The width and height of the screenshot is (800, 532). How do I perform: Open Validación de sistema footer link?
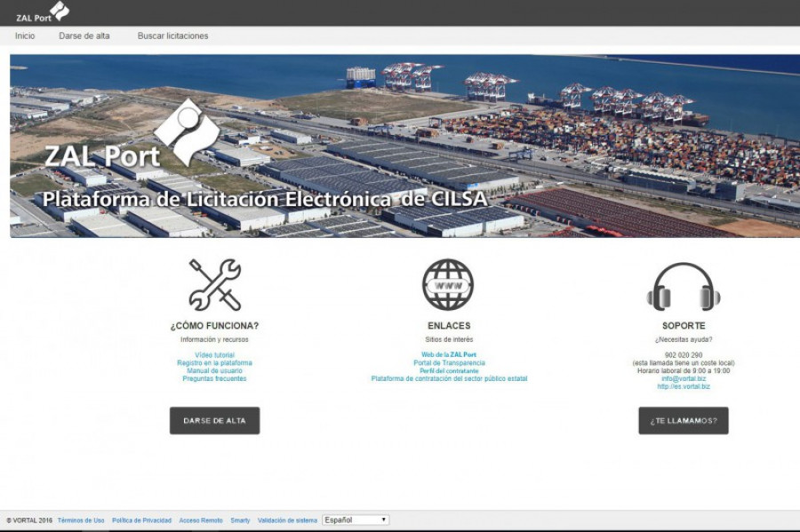[287, 520]
